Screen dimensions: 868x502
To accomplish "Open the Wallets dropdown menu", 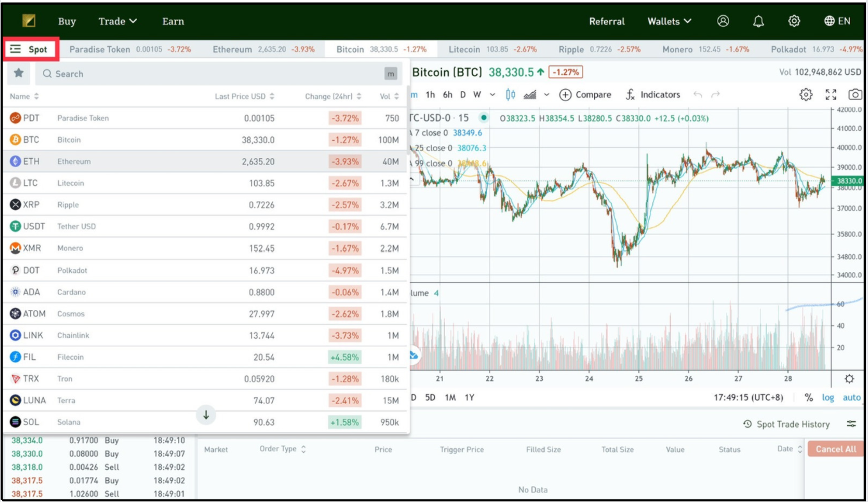I will click(x=670, y=21).
